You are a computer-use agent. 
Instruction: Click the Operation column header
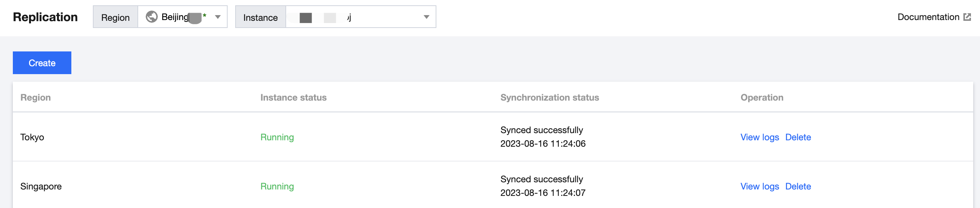(762, 98)
